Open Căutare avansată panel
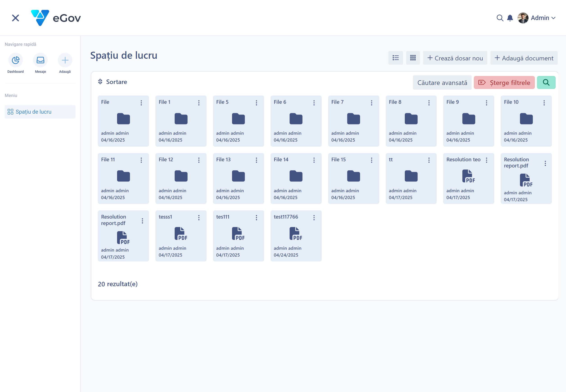Image resolution: width=566 pixels, height=392 pixels. click(442, 83)
